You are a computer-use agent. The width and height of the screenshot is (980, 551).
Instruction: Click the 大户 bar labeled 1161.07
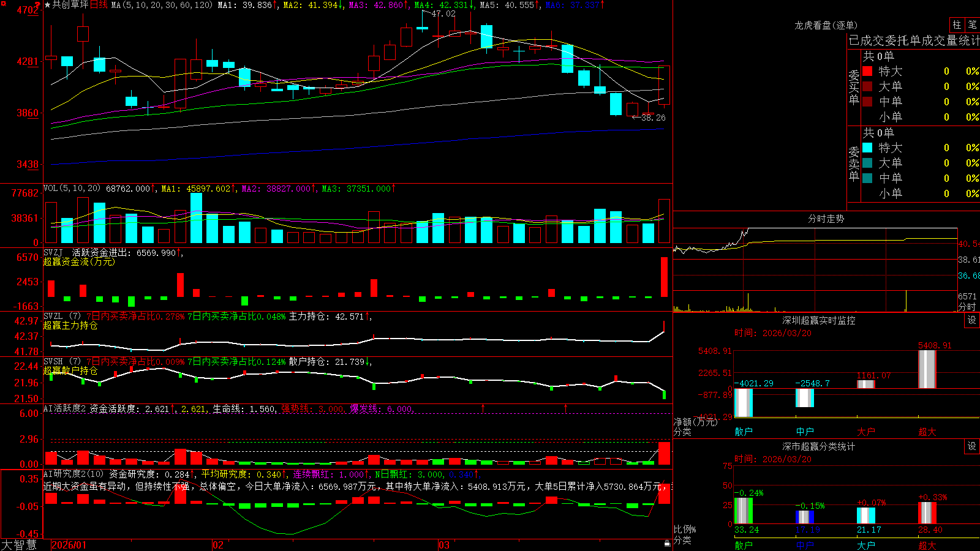[x=866, y=384]
